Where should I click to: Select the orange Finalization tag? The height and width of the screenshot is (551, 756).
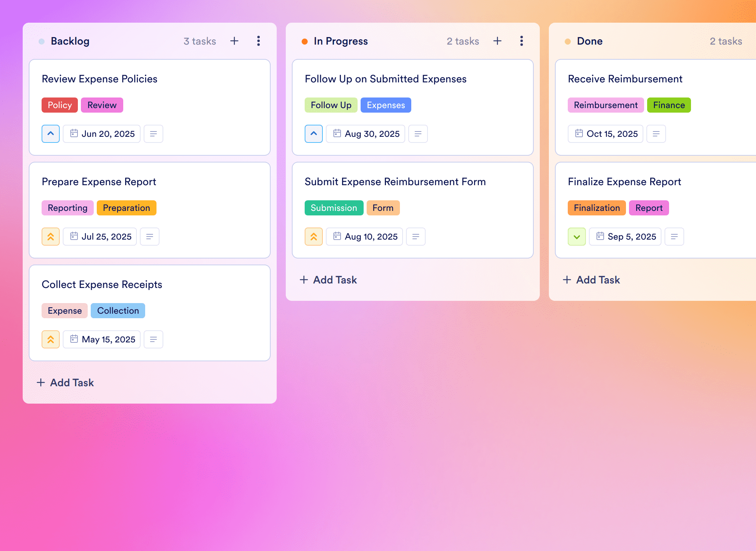[x=597, y=208]
